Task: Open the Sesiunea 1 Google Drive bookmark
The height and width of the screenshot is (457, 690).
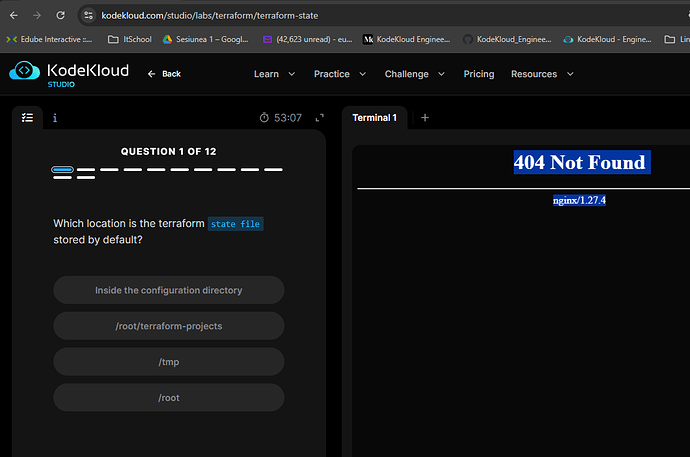Action: (x=206, y=40)
